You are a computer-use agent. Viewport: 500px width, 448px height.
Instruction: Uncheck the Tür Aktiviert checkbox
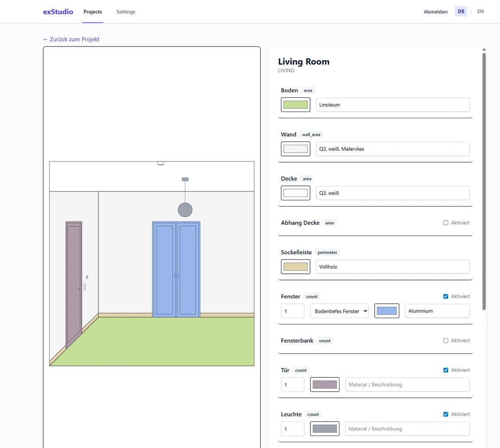point(446,370)
